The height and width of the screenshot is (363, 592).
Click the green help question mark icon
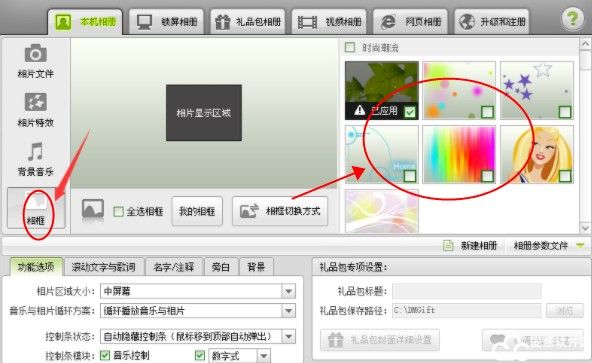572,19
